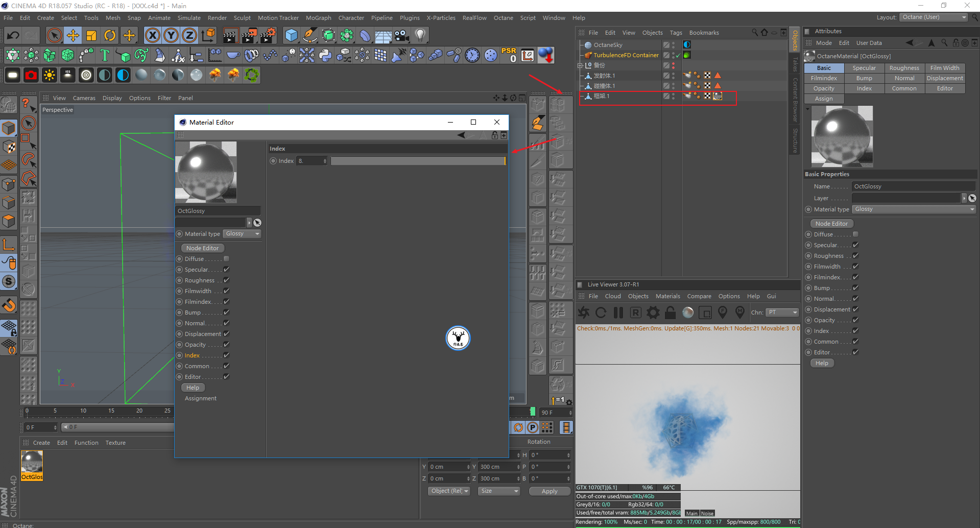Click the Undo arrow icon
Image resolution: width=980 pixels, height=528 pixels.
tap(13, 35)
